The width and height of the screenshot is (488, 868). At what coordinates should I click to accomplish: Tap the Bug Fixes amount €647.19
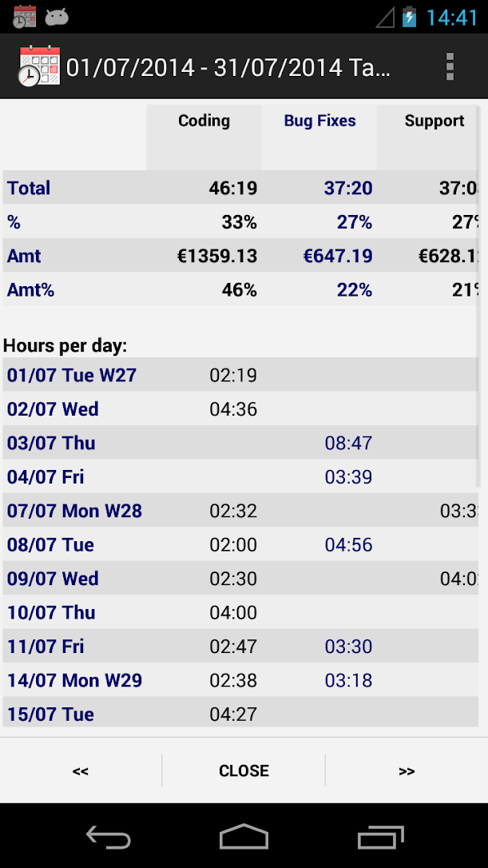(337, 257)
